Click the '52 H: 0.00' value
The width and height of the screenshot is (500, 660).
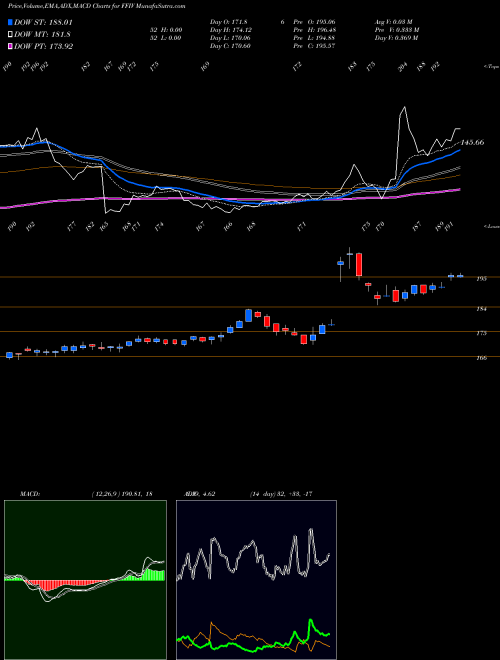[x=166, y=30]
